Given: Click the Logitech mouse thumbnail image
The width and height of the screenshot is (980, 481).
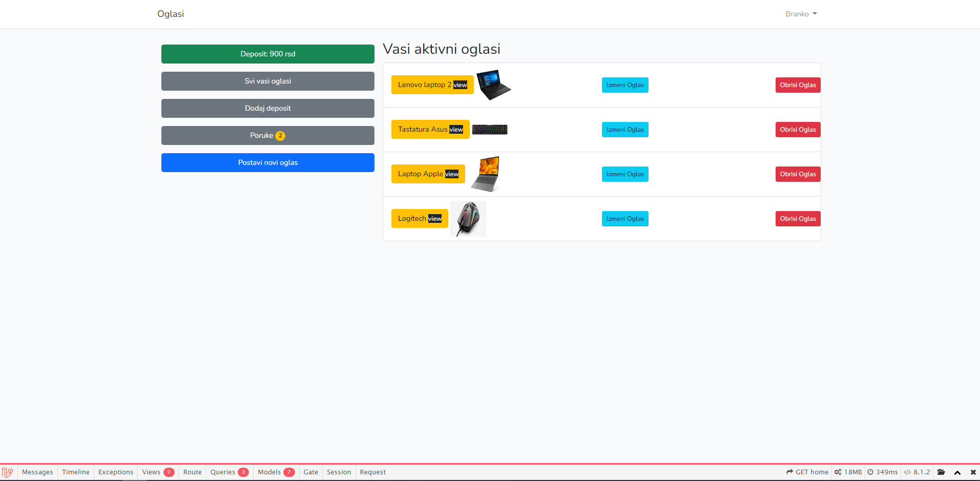Looking at the screenshot, I should click(x=468, y=218).
